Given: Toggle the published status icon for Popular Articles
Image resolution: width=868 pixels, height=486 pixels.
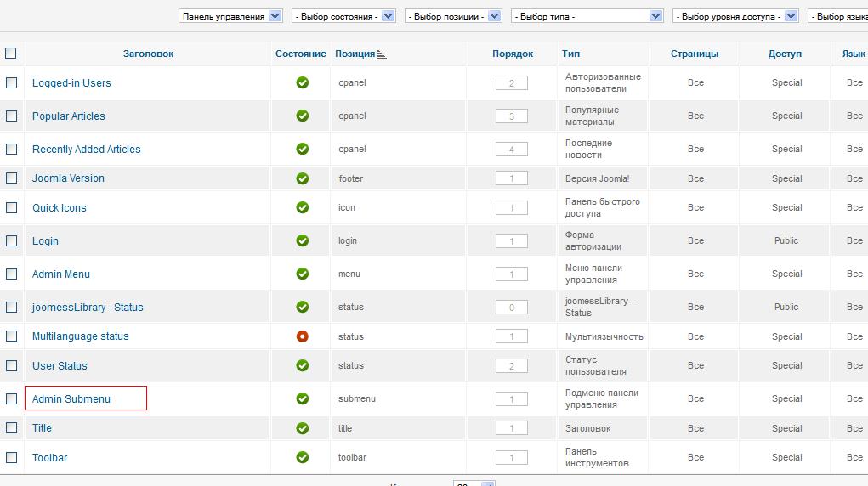Looking at the screenshot, I should [x=302, y=116].
